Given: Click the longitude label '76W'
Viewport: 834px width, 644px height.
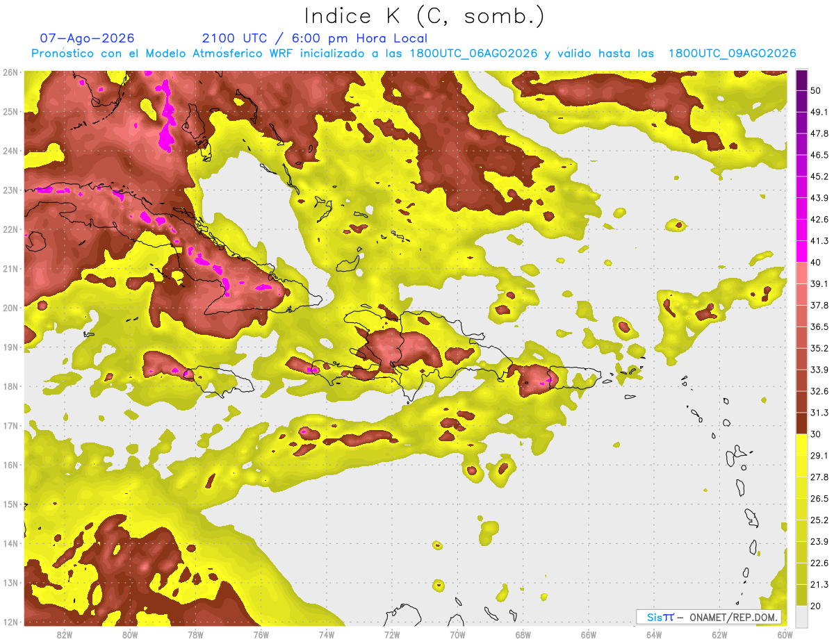Looking at the screenshot, I should click(261, 634).
